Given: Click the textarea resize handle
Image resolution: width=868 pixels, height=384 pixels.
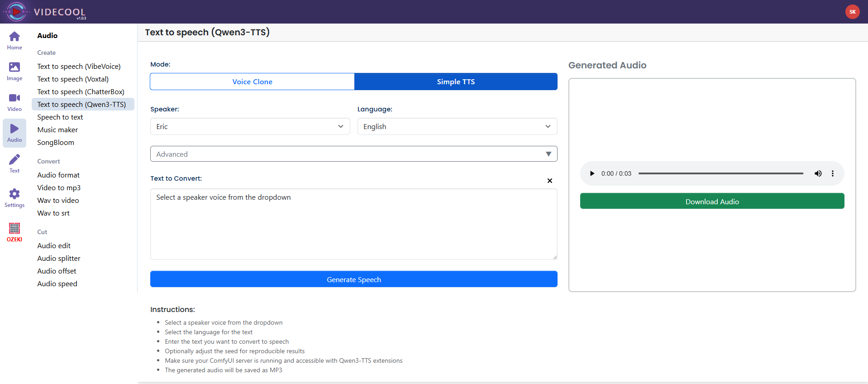Looking at the screenshot, I should [x=554, y=257].
